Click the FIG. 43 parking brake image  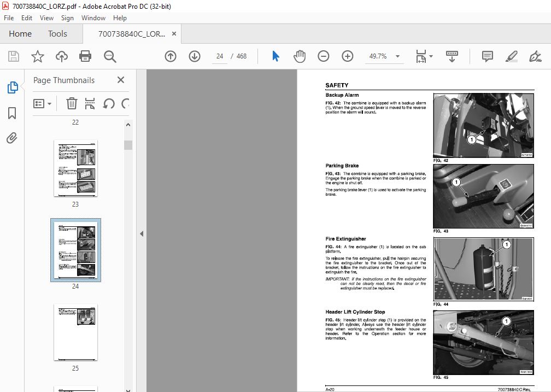pos(484,196)
